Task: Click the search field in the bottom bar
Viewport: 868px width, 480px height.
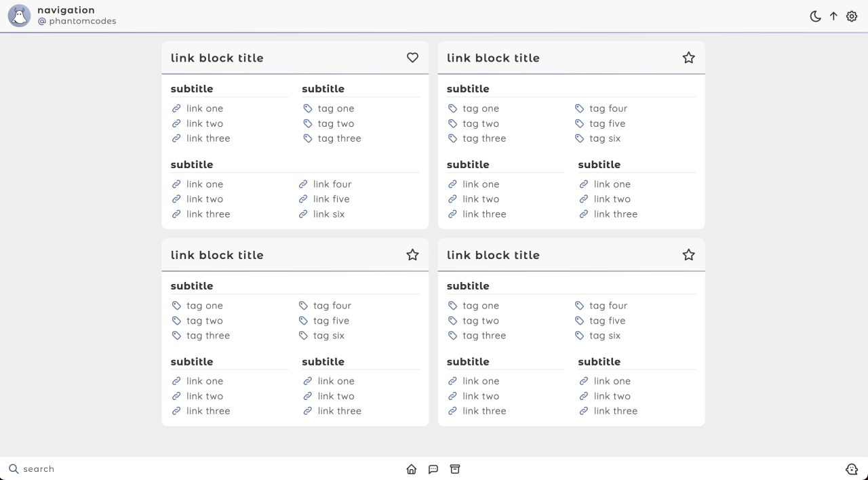Action: (39, 469)
